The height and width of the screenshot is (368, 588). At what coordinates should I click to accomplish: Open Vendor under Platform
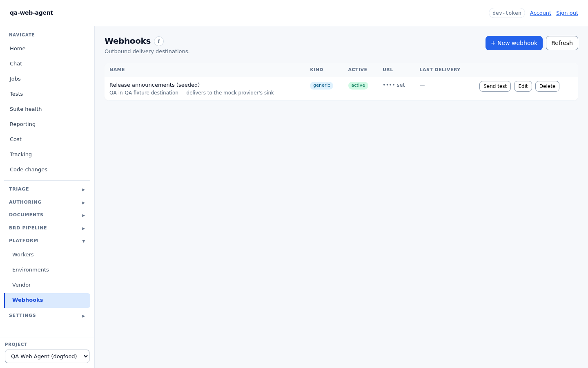[x=47, y=285]
